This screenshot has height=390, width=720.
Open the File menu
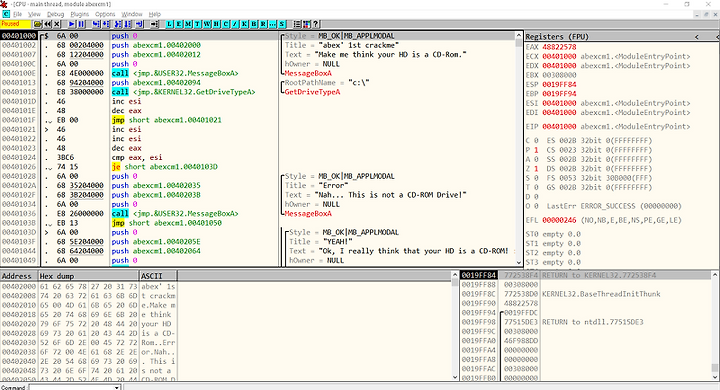click(x=17, y=14)
